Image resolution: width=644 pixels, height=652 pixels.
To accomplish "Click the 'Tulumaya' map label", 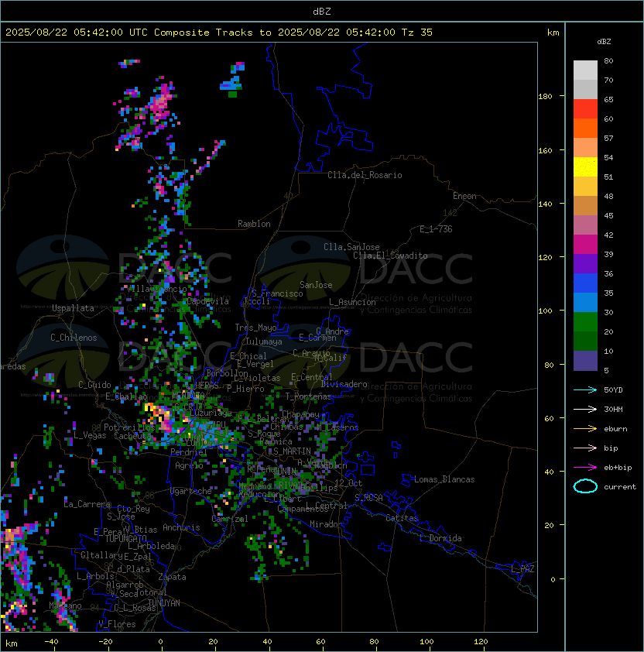I will coord(264,341).
